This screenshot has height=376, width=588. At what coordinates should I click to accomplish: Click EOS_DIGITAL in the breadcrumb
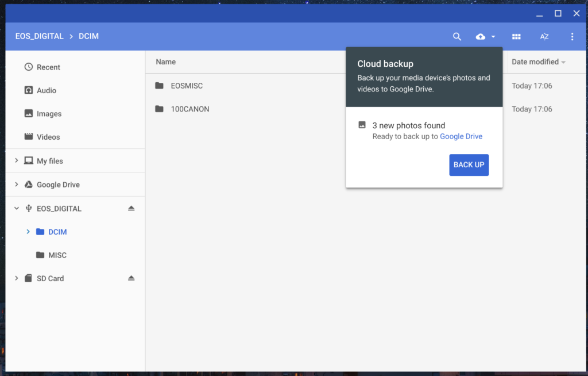pyautogui.click(x=40, y=36)
